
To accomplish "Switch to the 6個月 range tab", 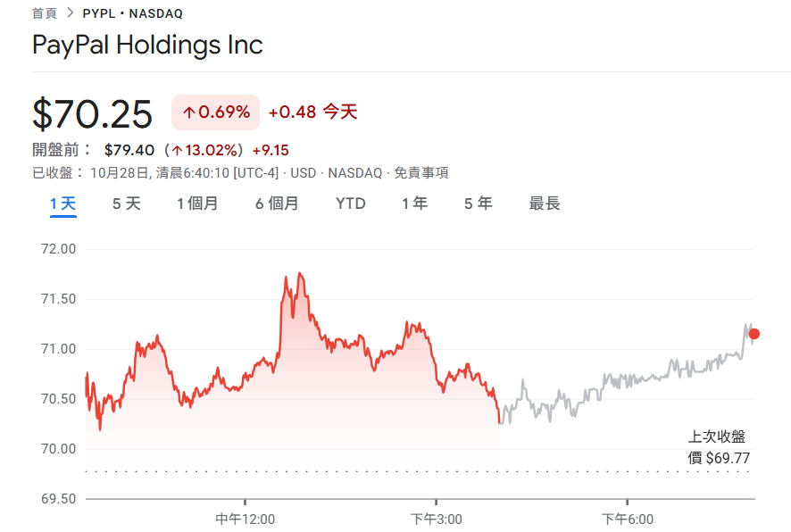I will click(277, 204).
